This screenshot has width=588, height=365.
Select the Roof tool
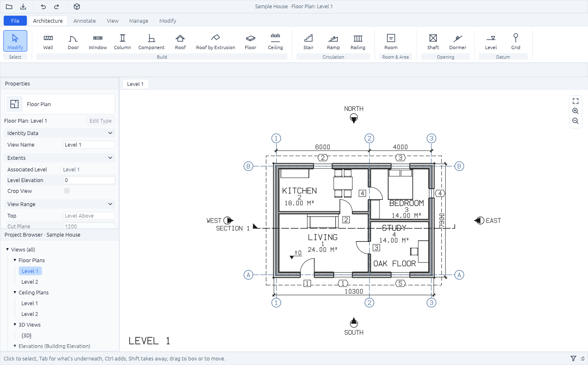tap(180, 41)
